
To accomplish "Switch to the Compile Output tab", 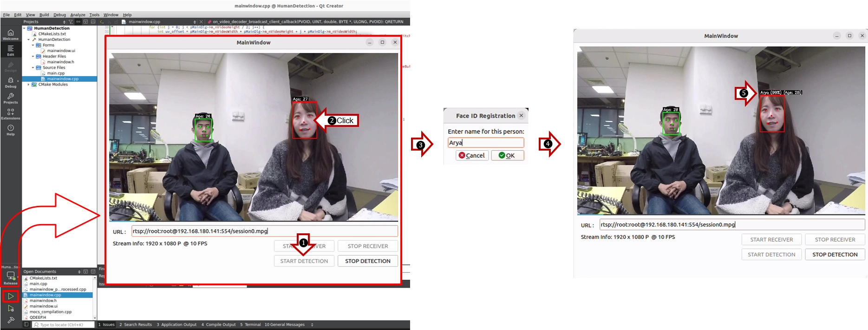I will click(x=219, y=324).
